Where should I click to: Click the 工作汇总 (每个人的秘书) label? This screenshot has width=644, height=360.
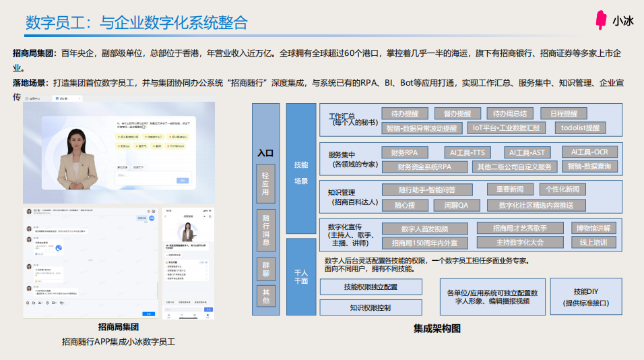(353, 119)
